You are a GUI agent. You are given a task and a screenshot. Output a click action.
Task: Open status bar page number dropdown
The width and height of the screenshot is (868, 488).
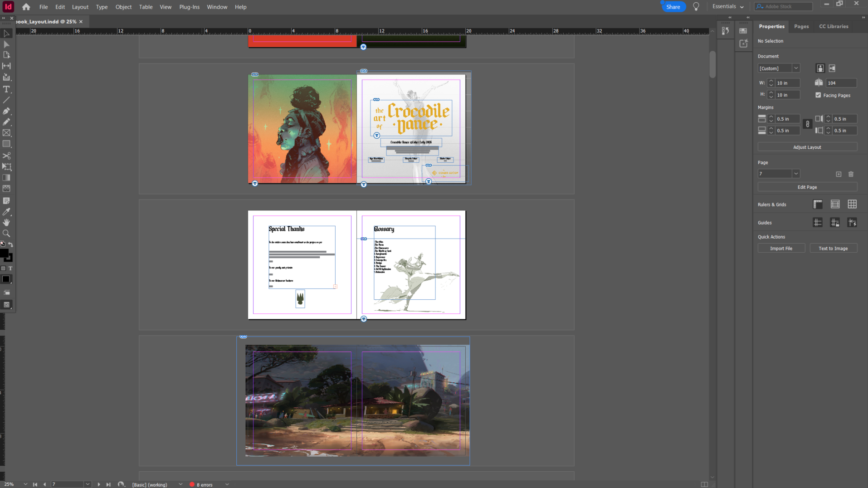pos(88,484)
